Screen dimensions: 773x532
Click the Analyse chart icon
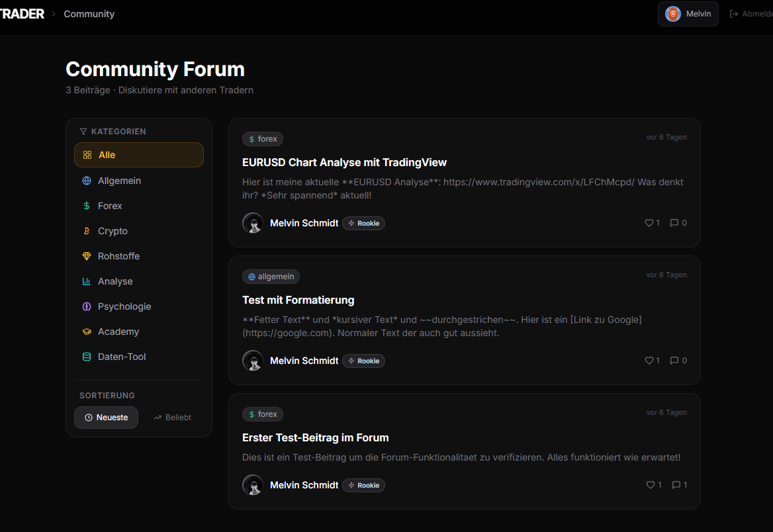[87, 281]
